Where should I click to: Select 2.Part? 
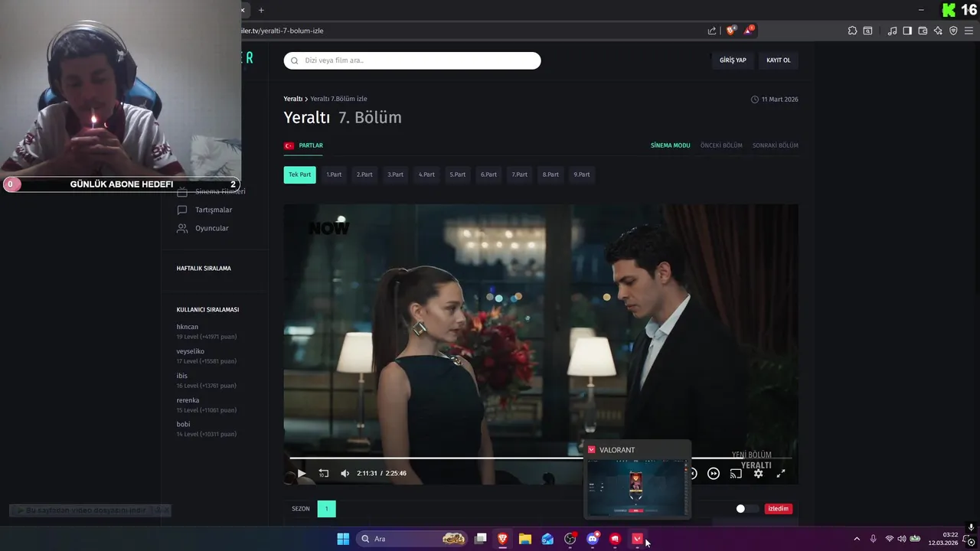pos(364,174)
